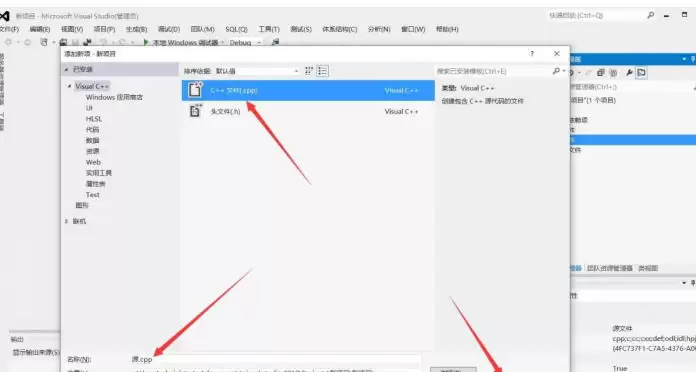Click the 名称(N) file name field
Screen dimensions: 696x372
[275, 360]
